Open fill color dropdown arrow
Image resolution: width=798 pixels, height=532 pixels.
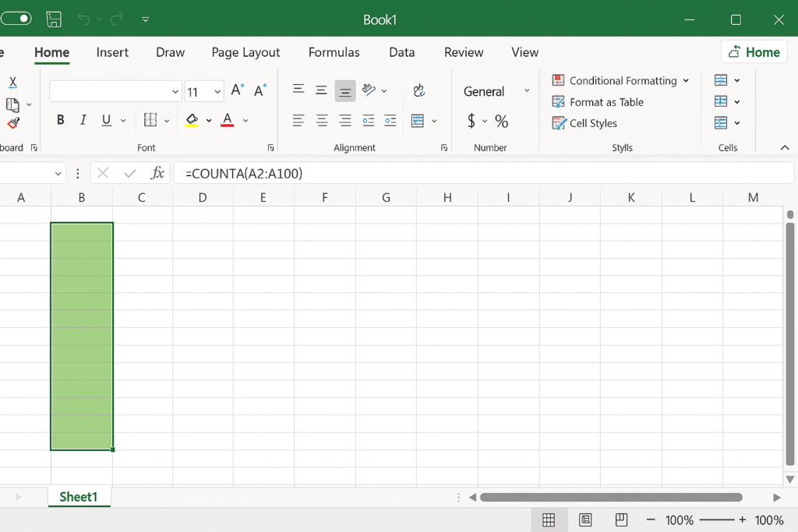[x=209, y=121]
